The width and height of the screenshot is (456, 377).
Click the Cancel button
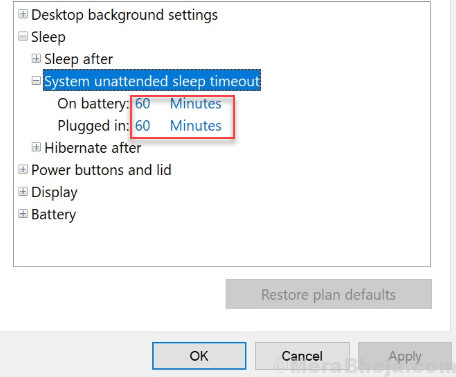302,356
